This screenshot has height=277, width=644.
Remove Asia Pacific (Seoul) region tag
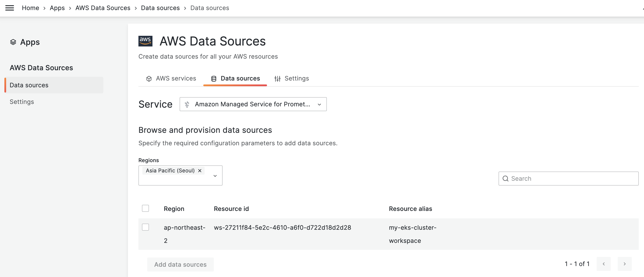tap(200, 171)
